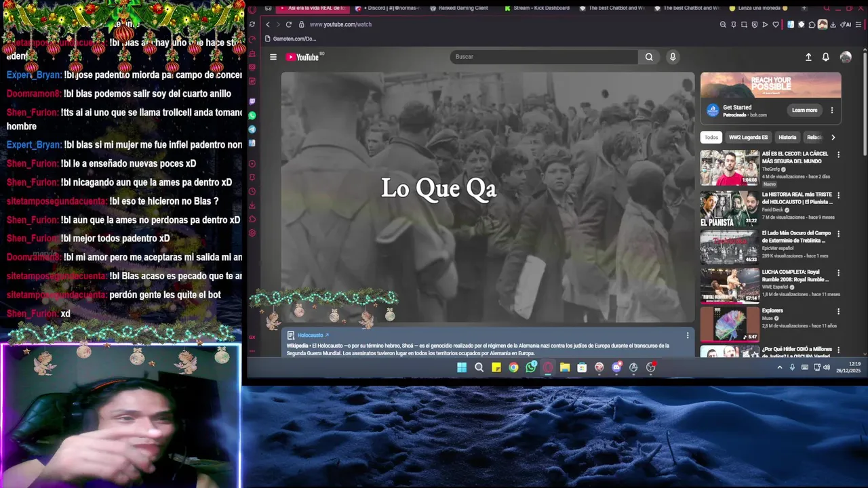This screenshot has width=868, height=488.
Task: Select the WW2 Legends ES filter chip
Action: [748, 138]
